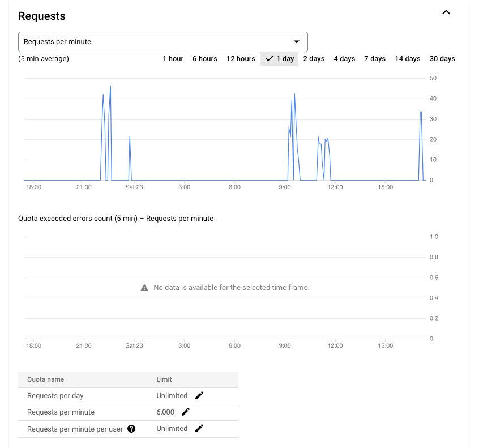Collapse the Requests section
The height and width of the screenshot is (448, 479).
(x=446, y=12)
